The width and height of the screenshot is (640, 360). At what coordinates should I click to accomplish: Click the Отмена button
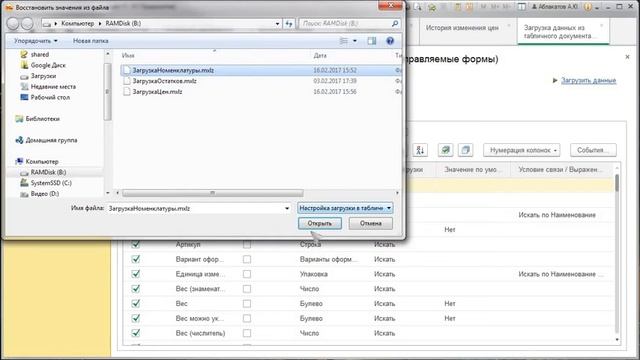[371, 223]
